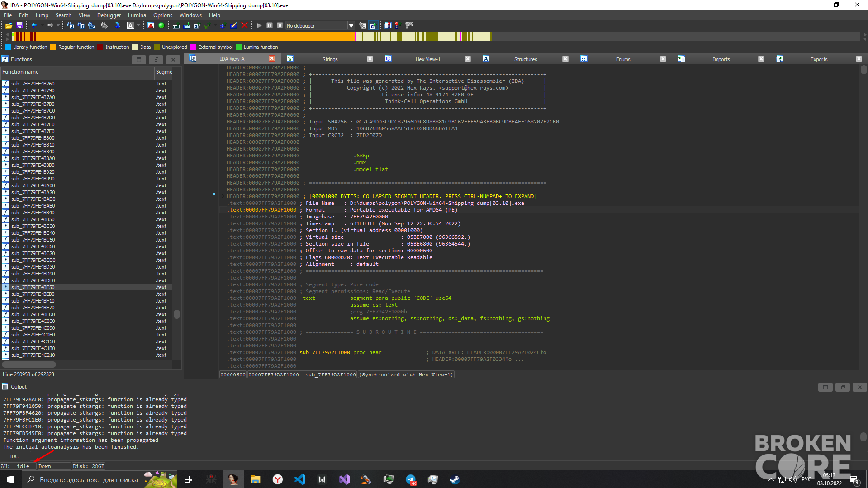Open dropdown next to text 'A' icon
Image resolution: width=868 pixels, height=488 pixels.
coord(138,25)
